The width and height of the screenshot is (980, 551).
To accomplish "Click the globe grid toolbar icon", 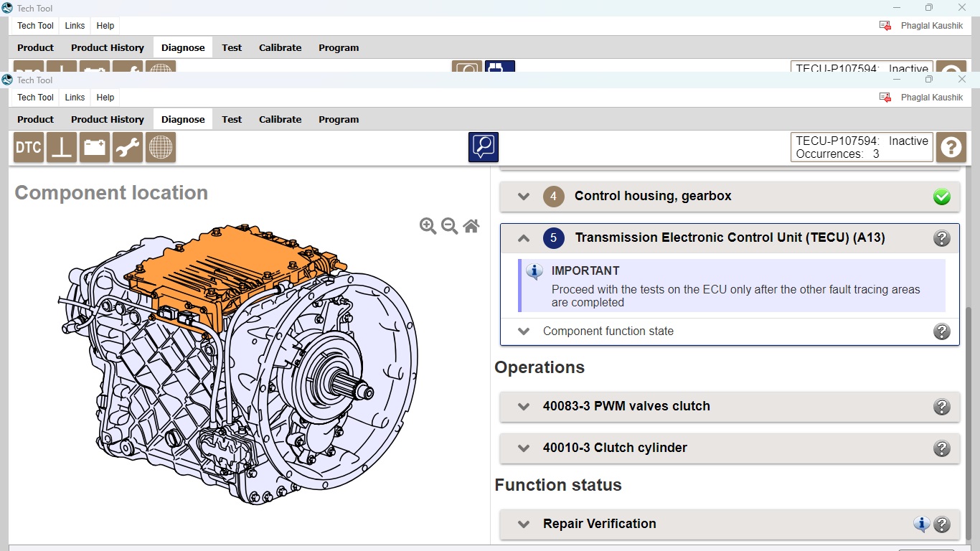I will pyautogui.click(x=161, y=147).
